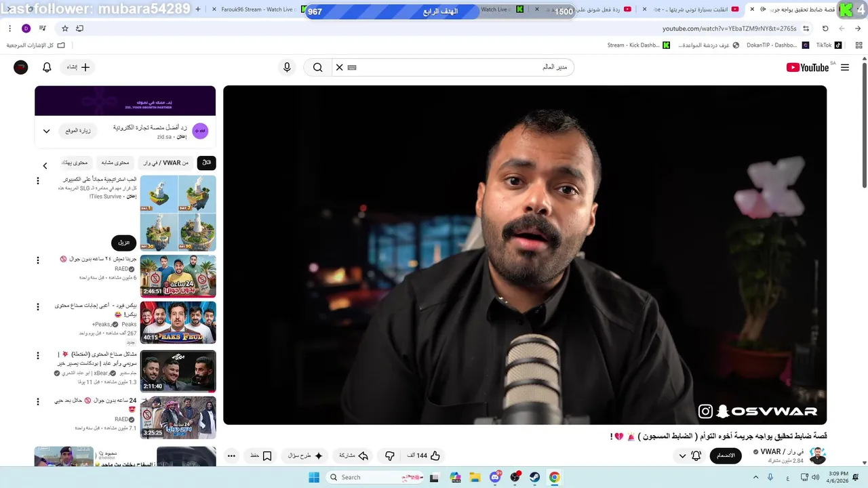Reload the page with Chrome refresh icon
This screenshot has height=488, width=868.
825,28
